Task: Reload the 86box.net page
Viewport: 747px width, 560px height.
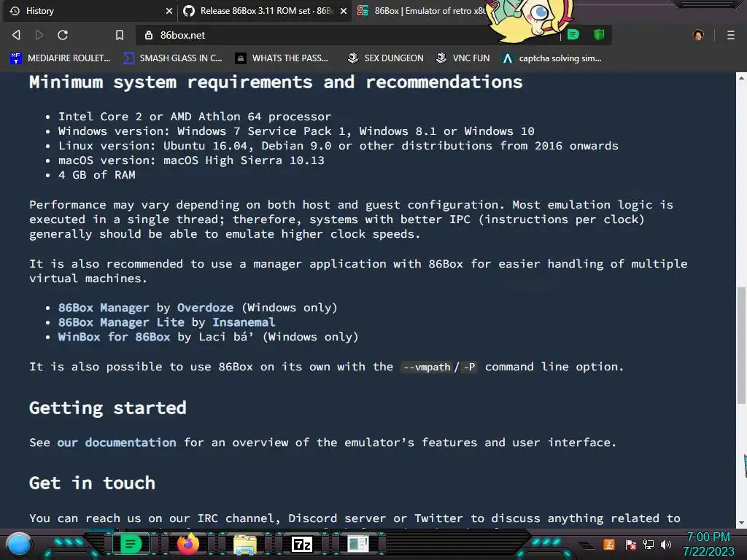Action: point(63,35)
